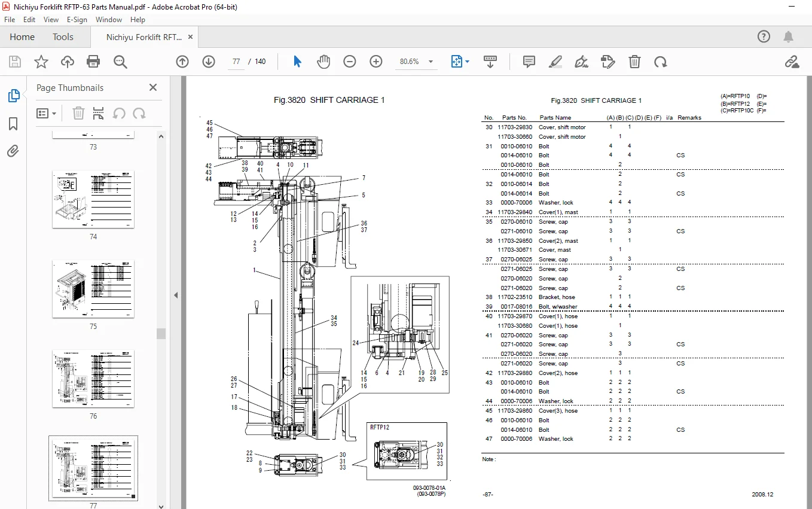Click the Save file icon
The height and width of the screenshot is (509, 812).
(x=15, y=62)
